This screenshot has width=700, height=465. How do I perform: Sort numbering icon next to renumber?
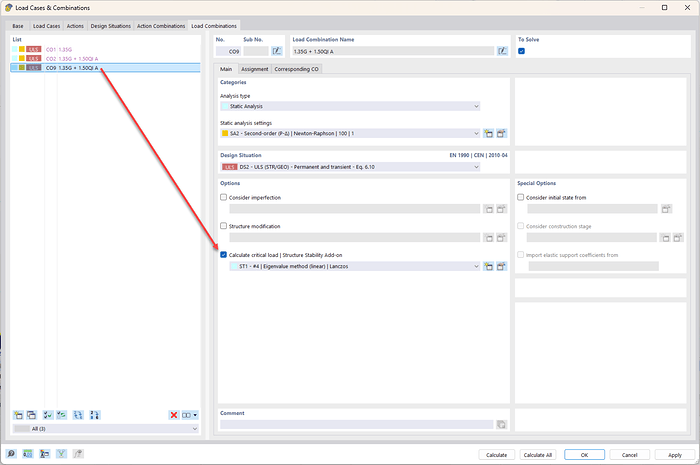pos(95,415)
